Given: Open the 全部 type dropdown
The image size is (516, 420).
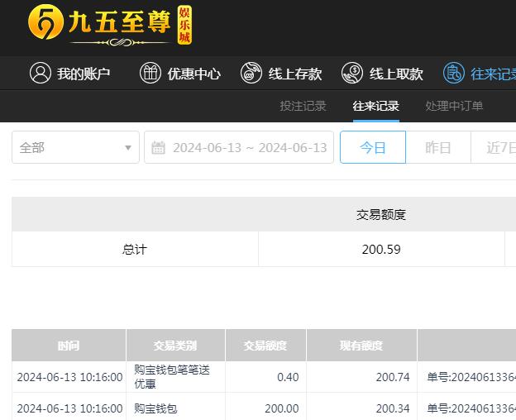Looking at the screenshot, I should (x=75, y=147).
